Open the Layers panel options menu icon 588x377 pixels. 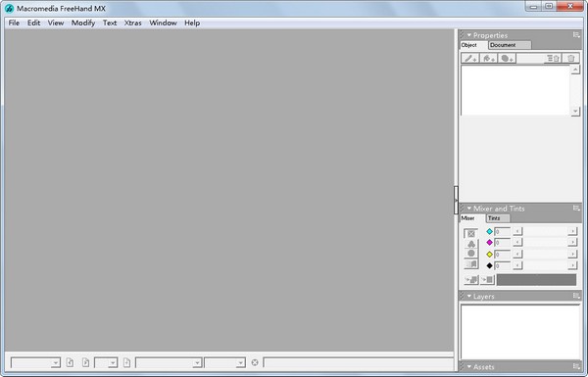[x=576, y=296]
